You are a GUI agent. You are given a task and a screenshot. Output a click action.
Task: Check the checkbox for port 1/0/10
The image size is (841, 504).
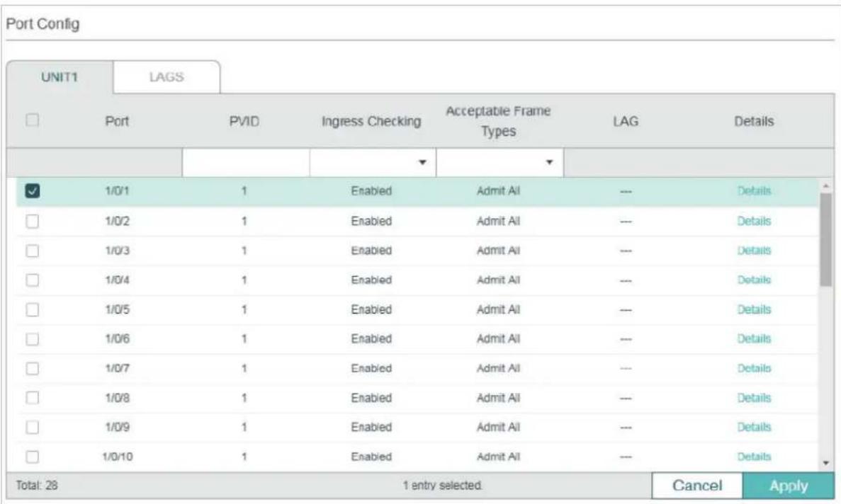pos(32,457)
